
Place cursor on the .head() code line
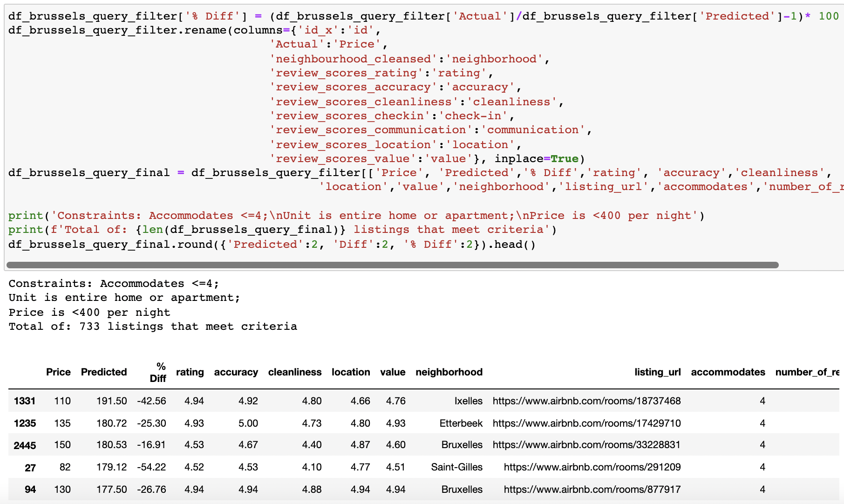pyautogui.click(x=272, y=245)
